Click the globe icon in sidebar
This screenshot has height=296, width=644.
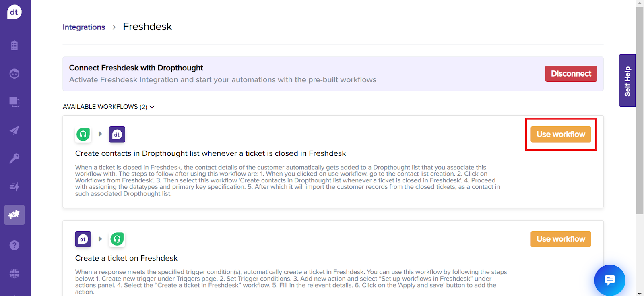[14, 274]
